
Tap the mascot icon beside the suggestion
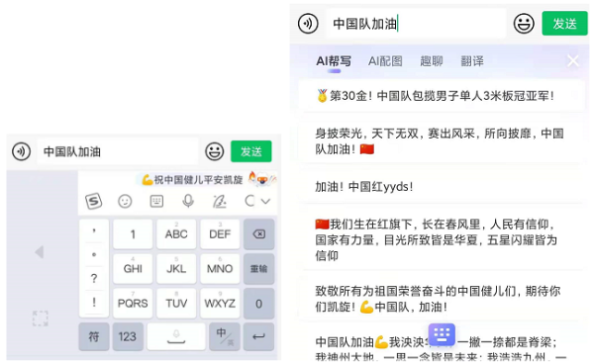click(262, 179)
